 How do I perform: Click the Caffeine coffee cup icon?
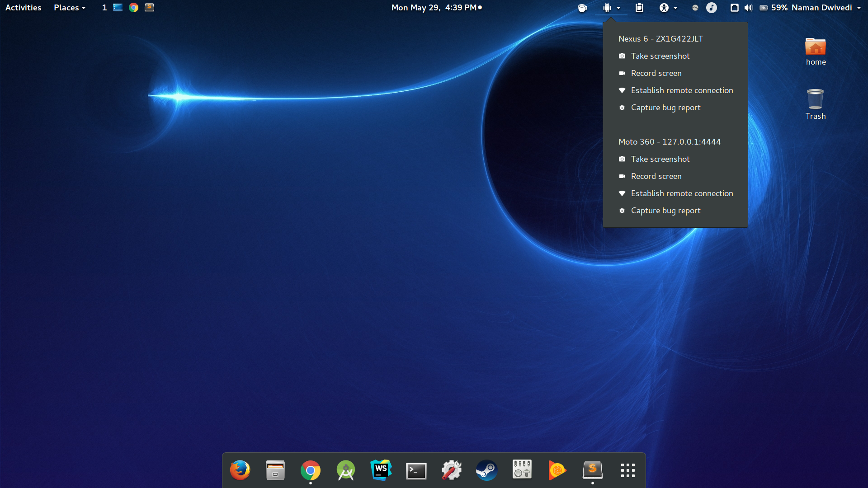582,8
